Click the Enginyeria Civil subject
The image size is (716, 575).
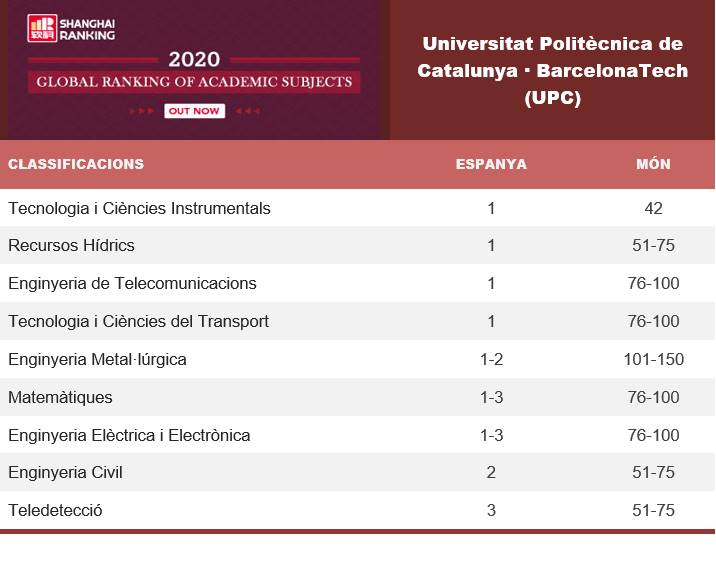click(65, 473)
